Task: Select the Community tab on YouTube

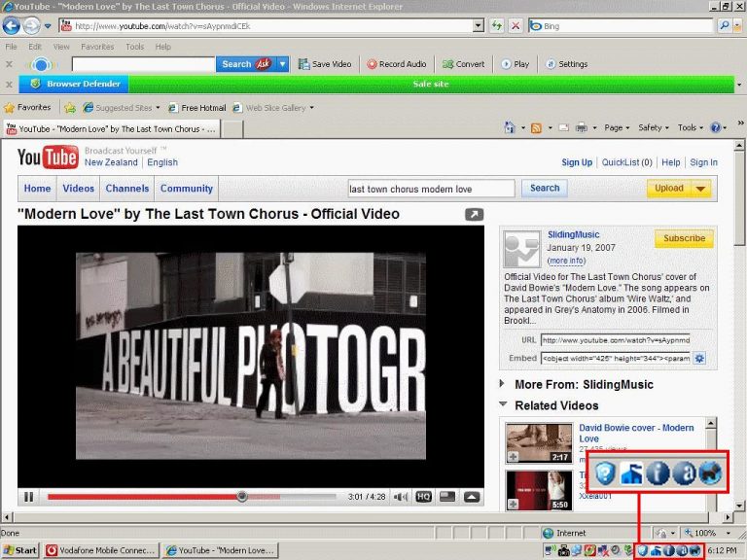Action: pyautogui.click(x=187, y=189)
